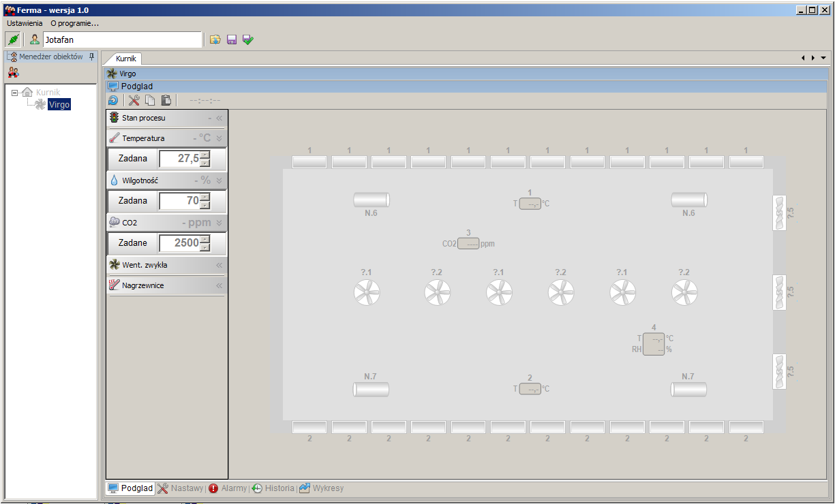Collapse the CO2 section
835x504 pixels.
click(219, 223)
